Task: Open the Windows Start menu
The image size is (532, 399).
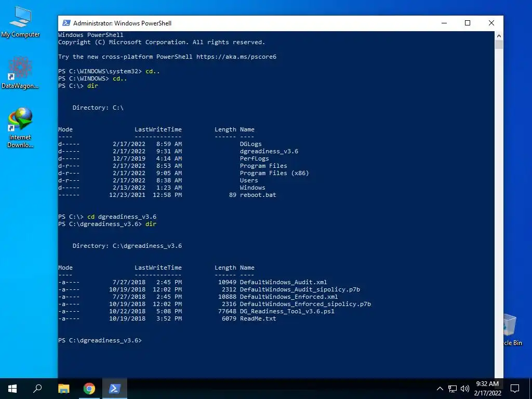Action: pos(12,389)
